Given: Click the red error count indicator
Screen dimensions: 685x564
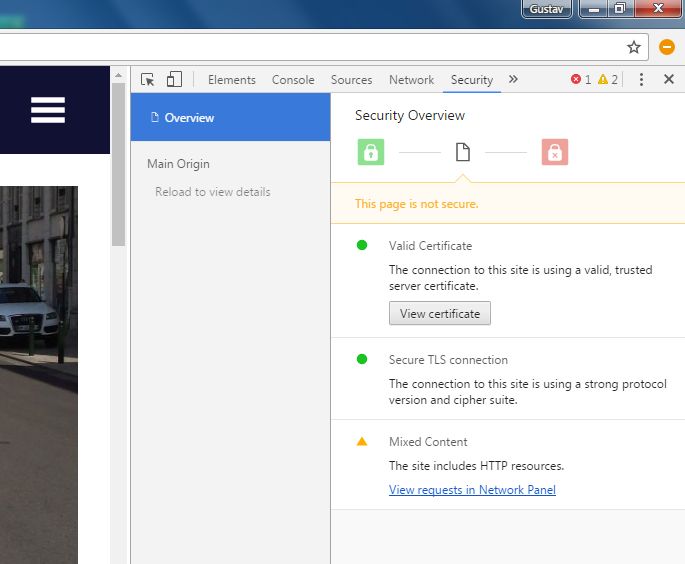Looking at the screenshot, I should click(x=581, y=80).
